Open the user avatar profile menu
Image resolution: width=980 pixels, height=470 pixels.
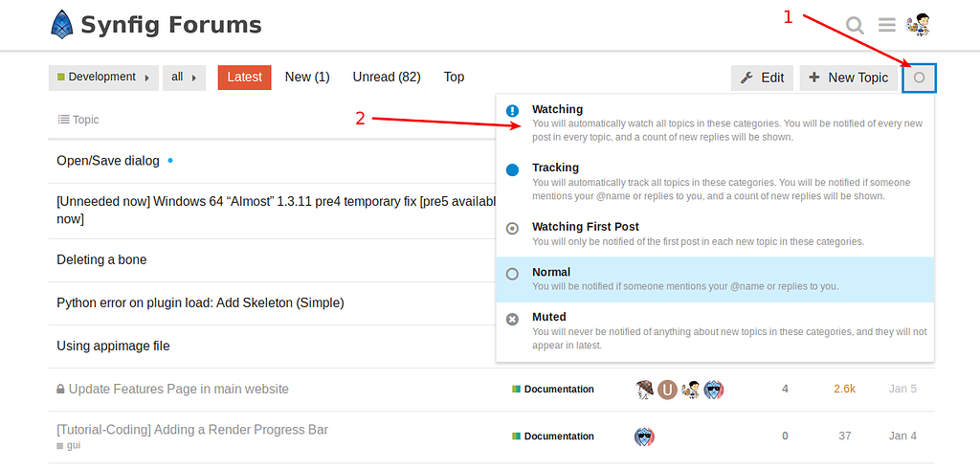(x=919, y=25)
